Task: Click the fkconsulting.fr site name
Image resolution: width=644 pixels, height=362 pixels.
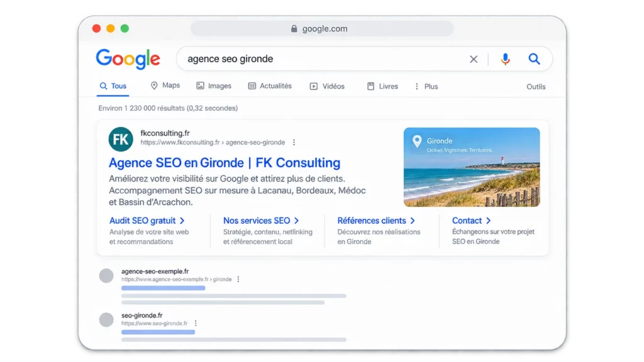Action: pos(165,133)
